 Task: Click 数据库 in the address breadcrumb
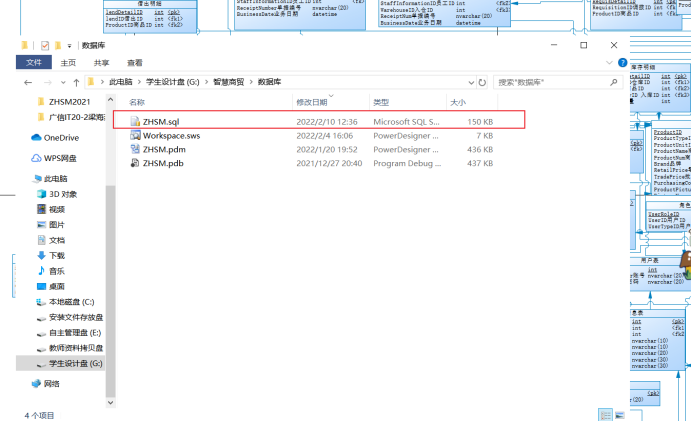[269, 82]
